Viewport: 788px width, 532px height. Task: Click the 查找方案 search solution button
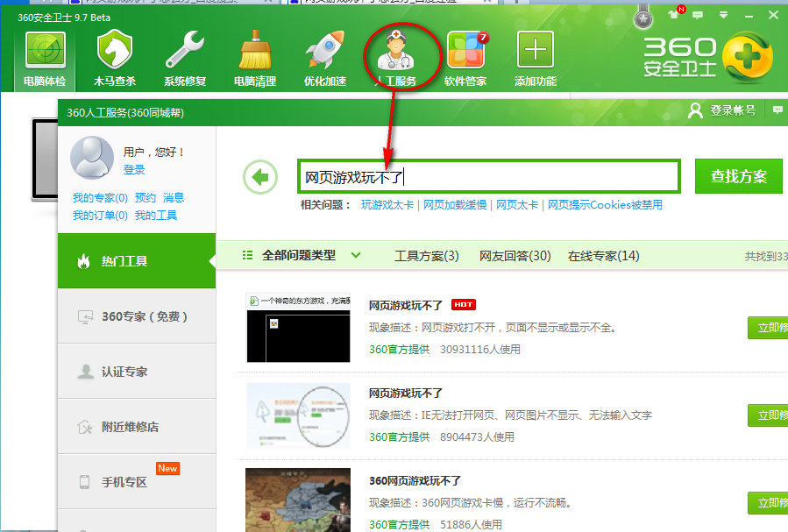click(739, 175)
